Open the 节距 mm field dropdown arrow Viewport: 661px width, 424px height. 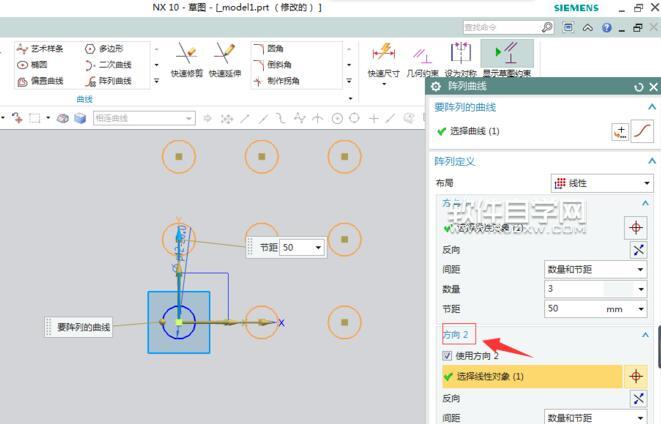click(x=641, y=309)
